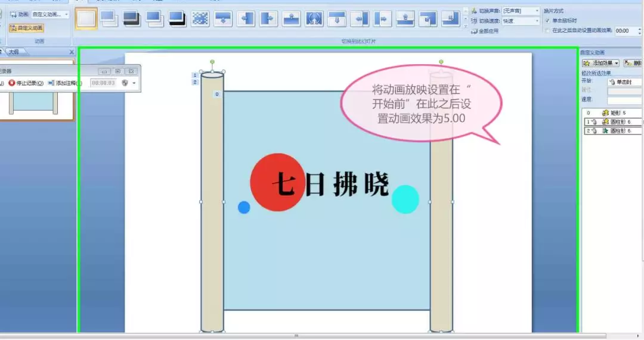
Task: Open the dropdown arrow at the end of the recorder toolbar
Action: click(x=134, y=83)
